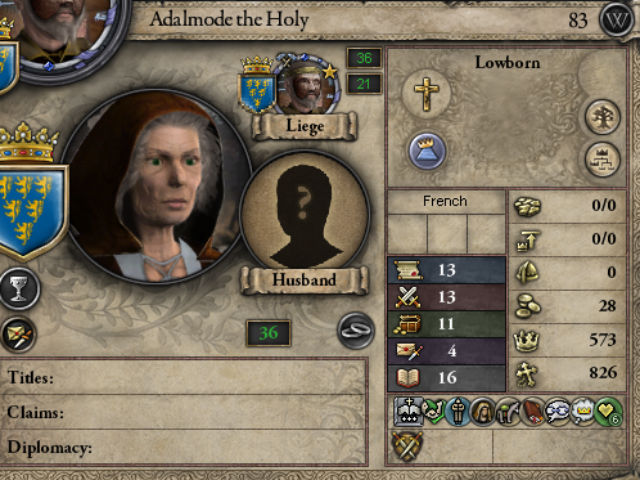Open the dynasty hierarchy tree icon

pos(602,159)
